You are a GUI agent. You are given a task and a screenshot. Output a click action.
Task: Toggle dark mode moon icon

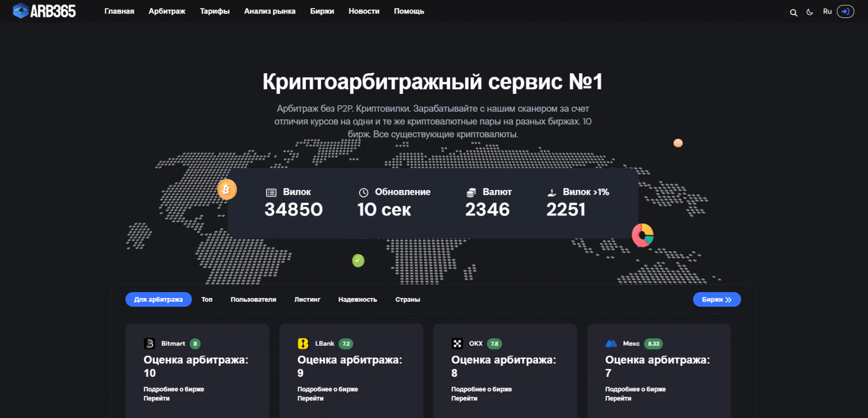click(810, 12)
